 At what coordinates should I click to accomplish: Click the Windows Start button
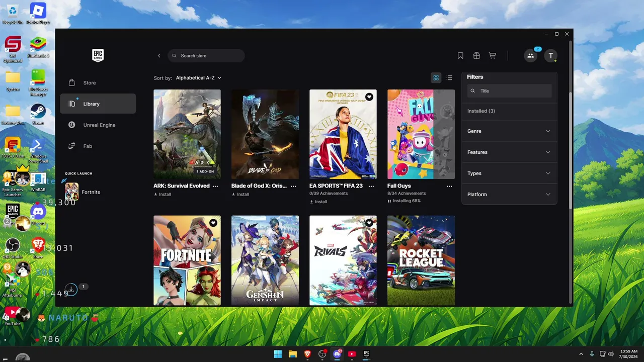coord(278,354)
